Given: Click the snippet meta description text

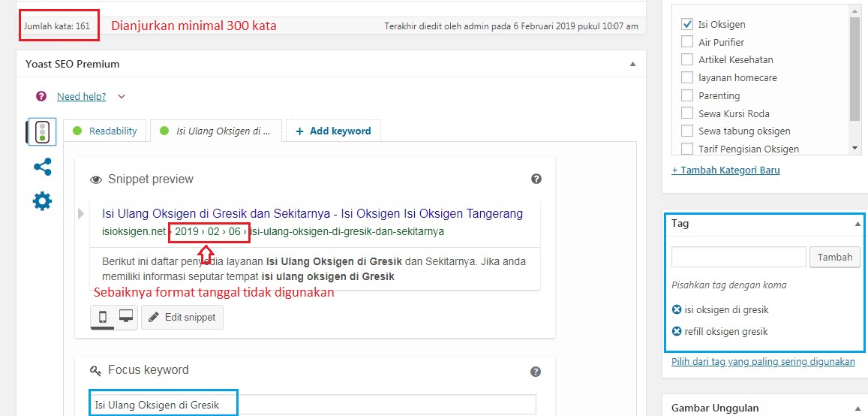Looking at the screenshot, I should point(314,269).
